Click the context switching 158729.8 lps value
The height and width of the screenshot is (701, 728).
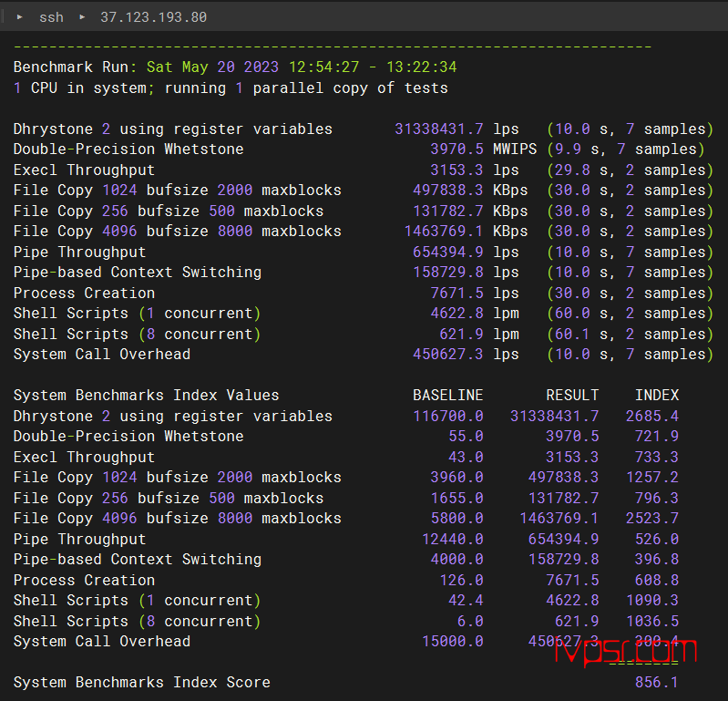coord(466,273)
